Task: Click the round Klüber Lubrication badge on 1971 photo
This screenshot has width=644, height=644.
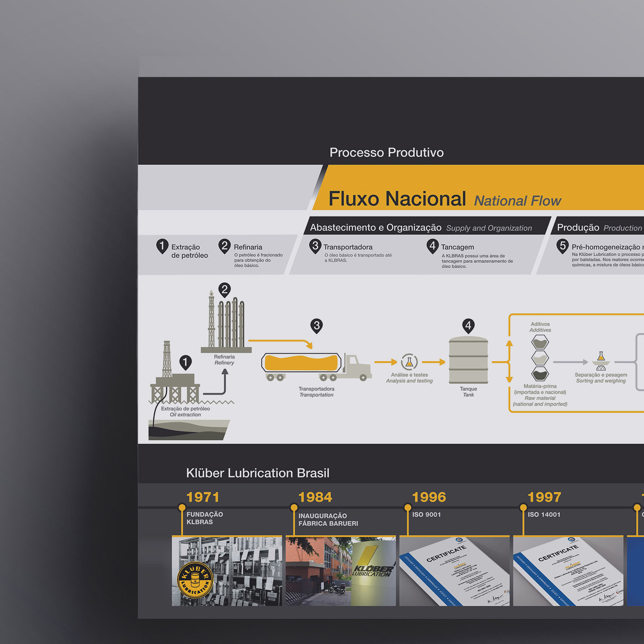Action: tap(195, 580)
